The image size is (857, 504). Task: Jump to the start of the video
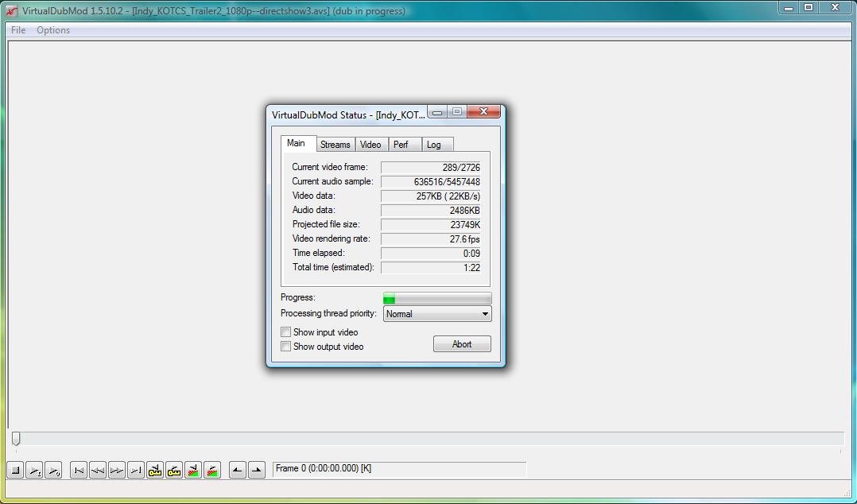click(x=79, y=470)
